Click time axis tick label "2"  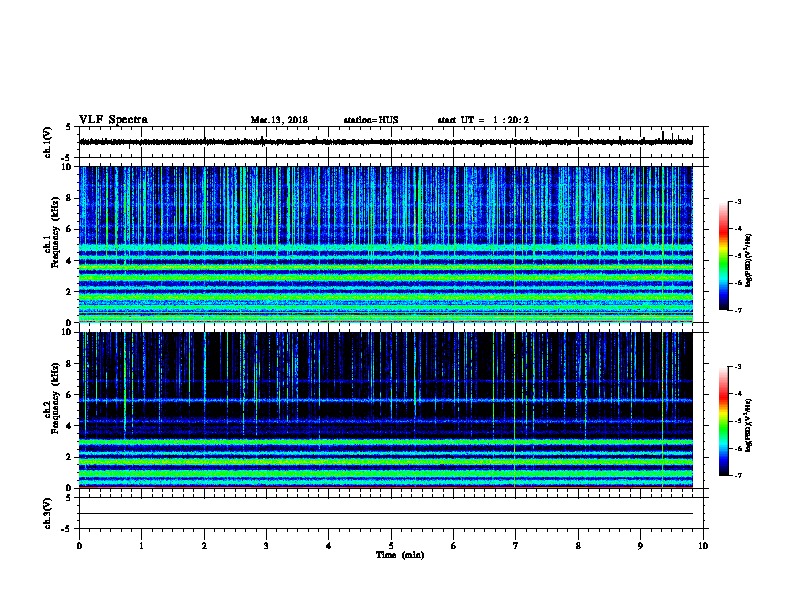204,546
